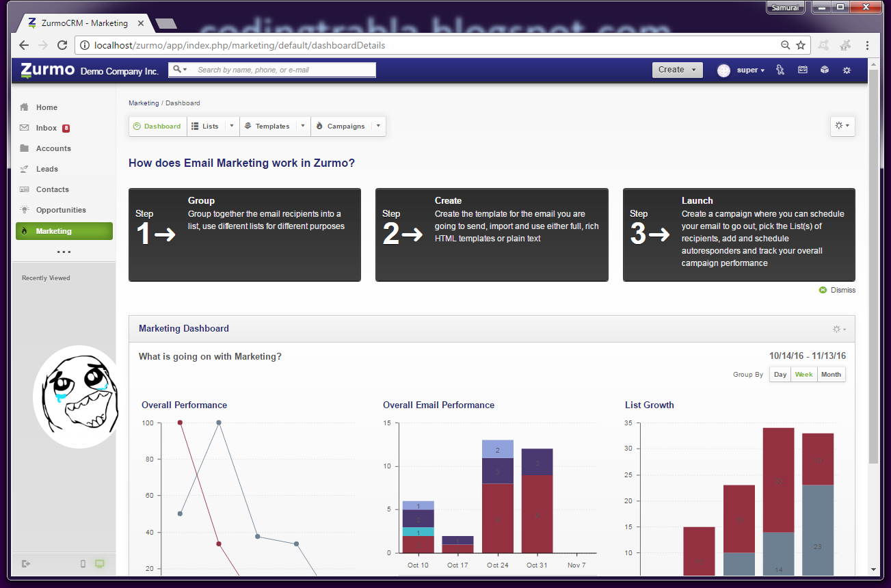891x588 pixels.
Task: Click the cube icon in the header
Action: 825,70
